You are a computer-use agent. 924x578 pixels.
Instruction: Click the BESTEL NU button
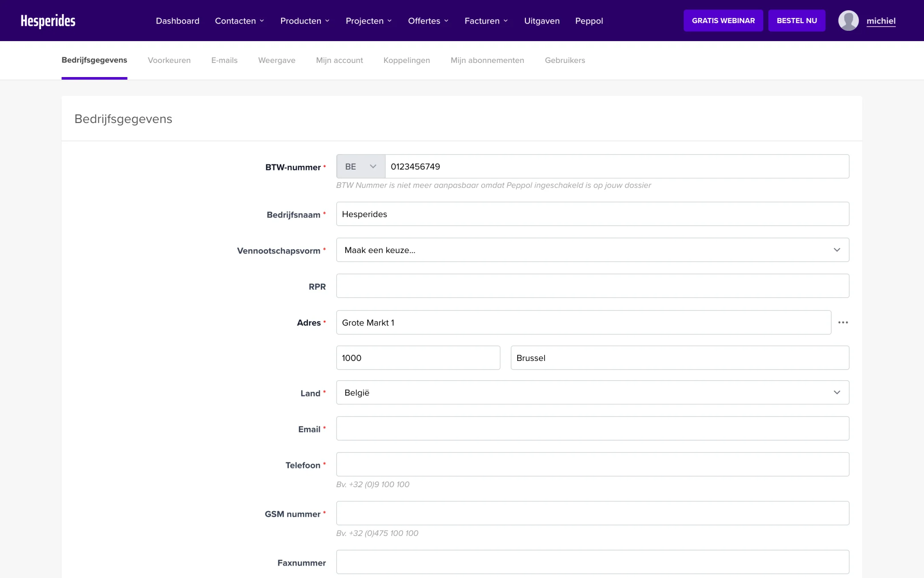[797, 21]
